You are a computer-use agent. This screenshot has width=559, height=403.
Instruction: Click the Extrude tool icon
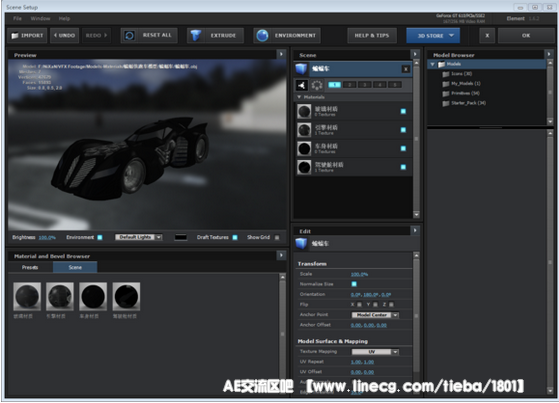click(x=195, y=36)
